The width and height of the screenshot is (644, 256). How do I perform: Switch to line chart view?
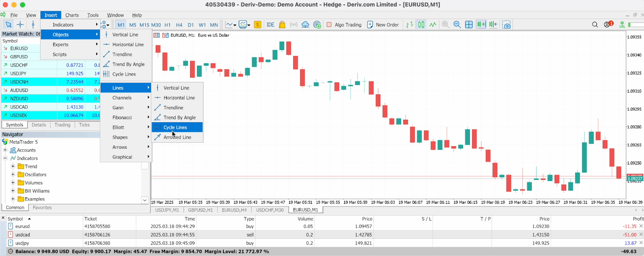[x=433, y=25]
